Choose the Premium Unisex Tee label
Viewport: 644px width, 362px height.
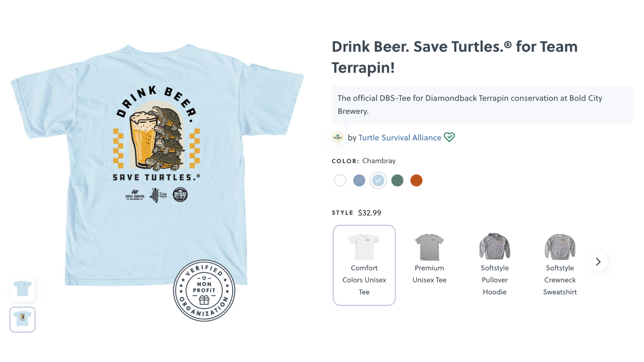coord(429,274)
